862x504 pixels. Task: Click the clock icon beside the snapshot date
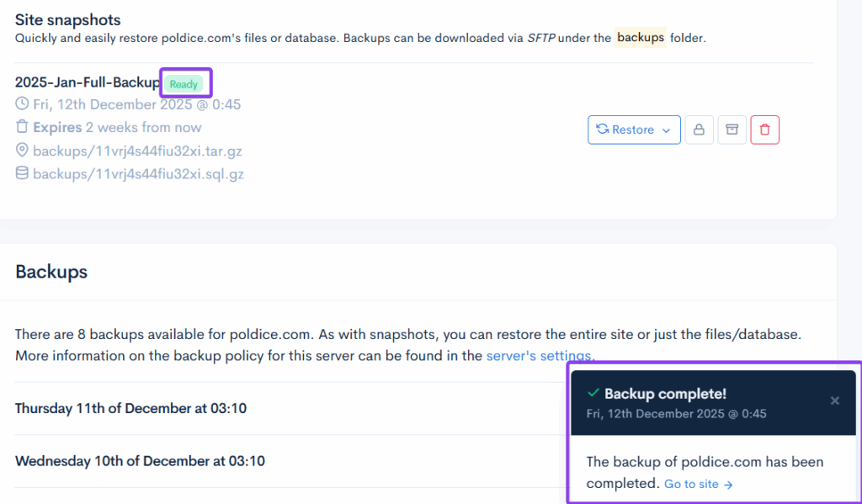[22, 104]
